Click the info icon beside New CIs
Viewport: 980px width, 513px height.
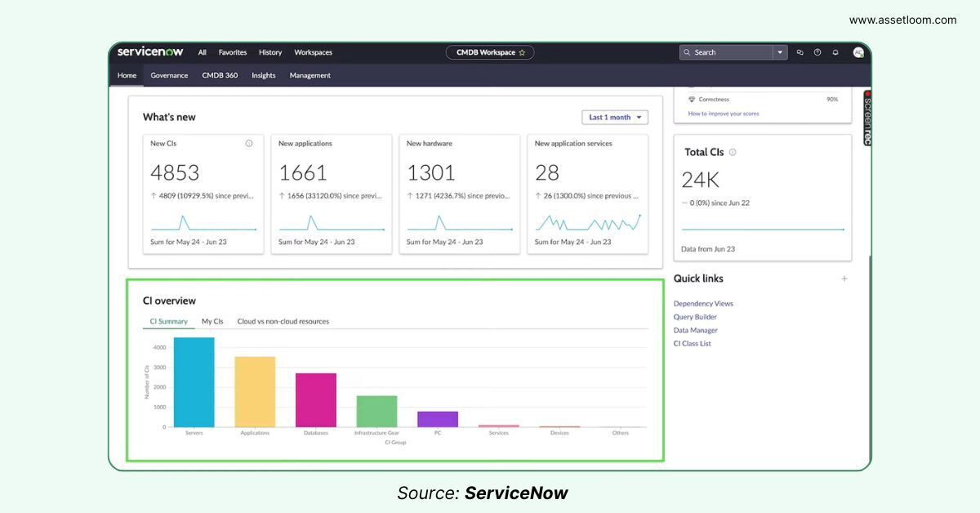[x=249, y=143]
